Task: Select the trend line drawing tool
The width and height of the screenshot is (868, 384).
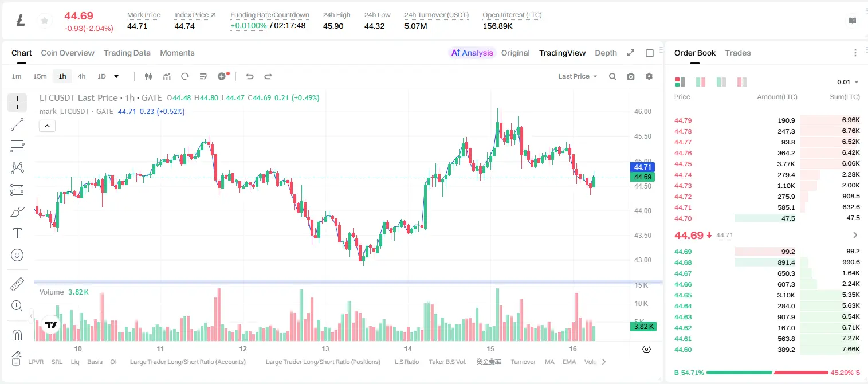Action: tap(17, 124)
